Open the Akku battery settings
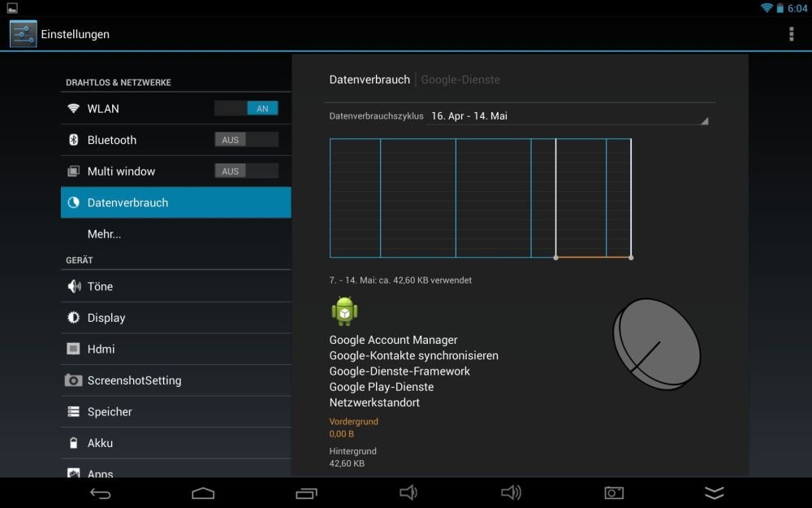This screenshot has height=508, width=812. coord(176,443)
